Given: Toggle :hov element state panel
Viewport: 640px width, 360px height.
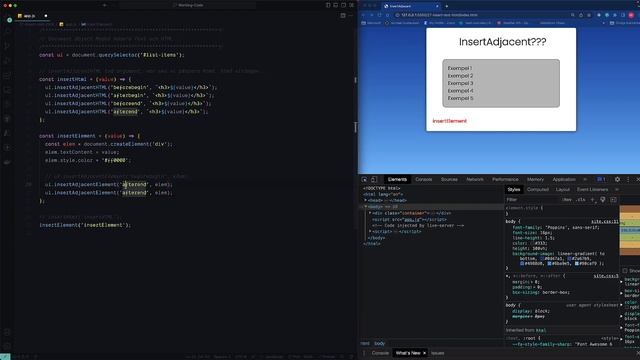Looking at the screenshot, I should click(x=567, y=200).
